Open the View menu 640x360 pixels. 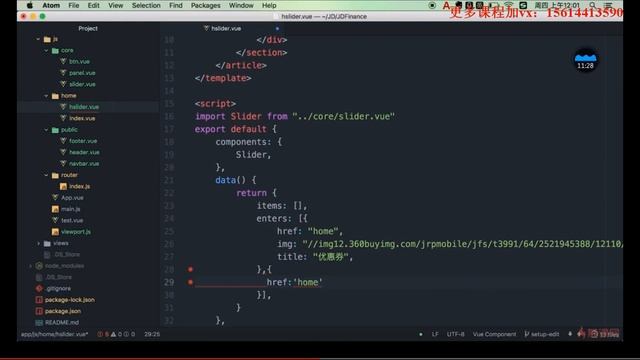116,5
